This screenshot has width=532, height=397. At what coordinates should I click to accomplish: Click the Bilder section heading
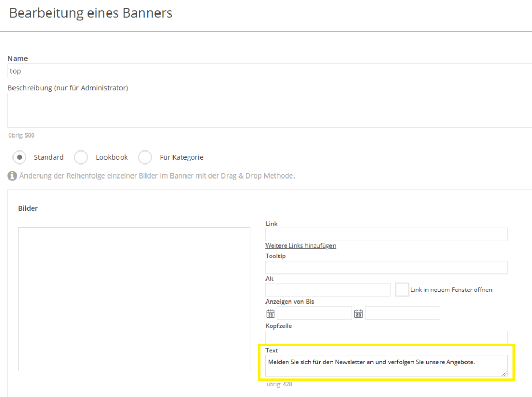tap(28, 208)
